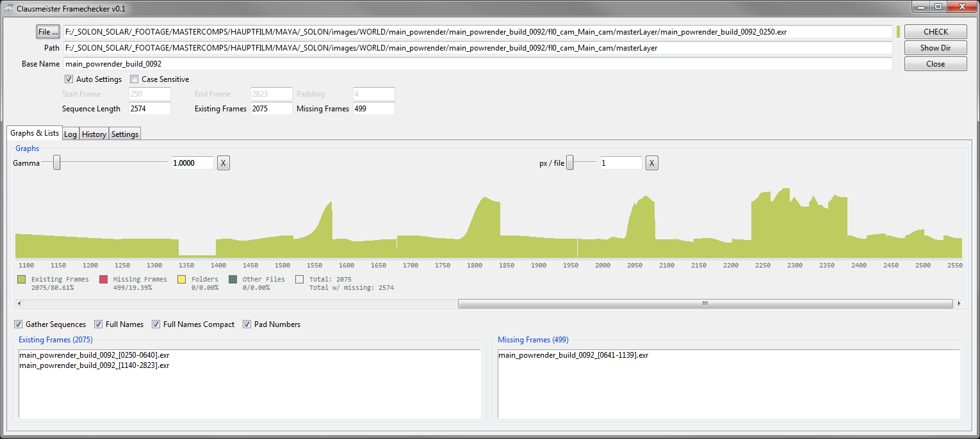Click the Base Name input field
Screen dimensions: 980x439
(x=477, y=64)
